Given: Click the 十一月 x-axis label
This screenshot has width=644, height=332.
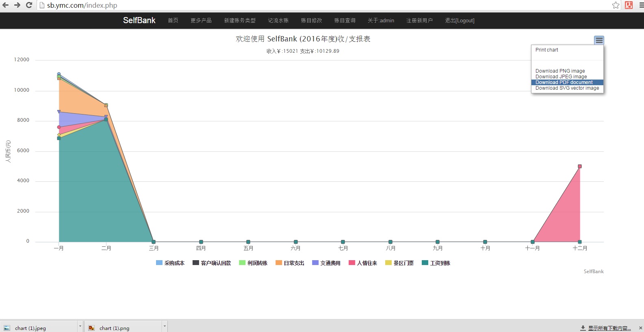Looking at the screenshot, I should [x=532, y=248].
